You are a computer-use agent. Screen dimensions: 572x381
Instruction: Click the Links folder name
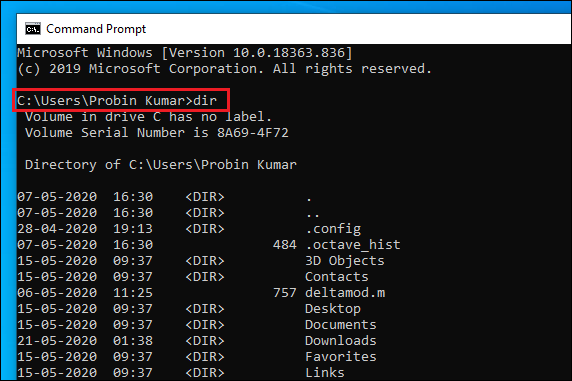pos(325,373)
